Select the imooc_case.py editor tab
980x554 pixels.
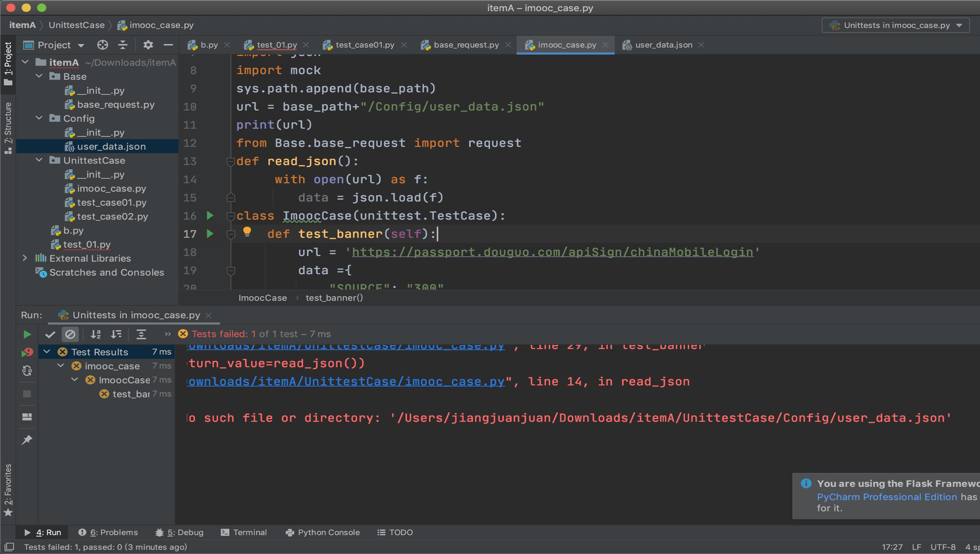click(x=565, y=44)
